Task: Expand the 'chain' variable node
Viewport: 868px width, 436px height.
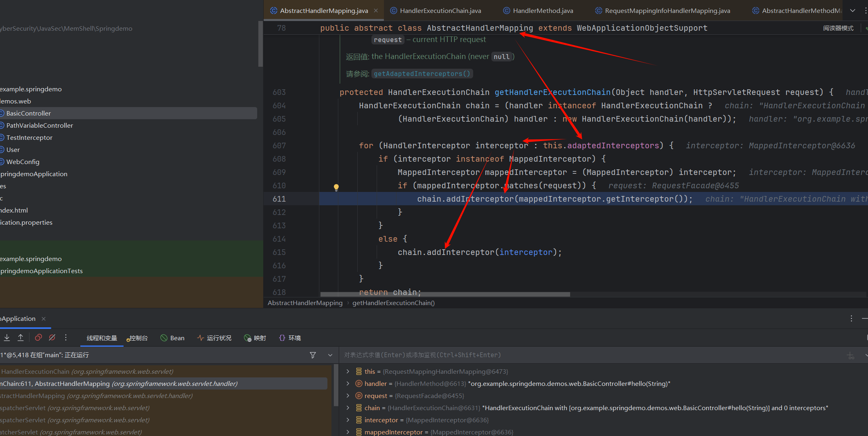Action: [x=348, y=408]
